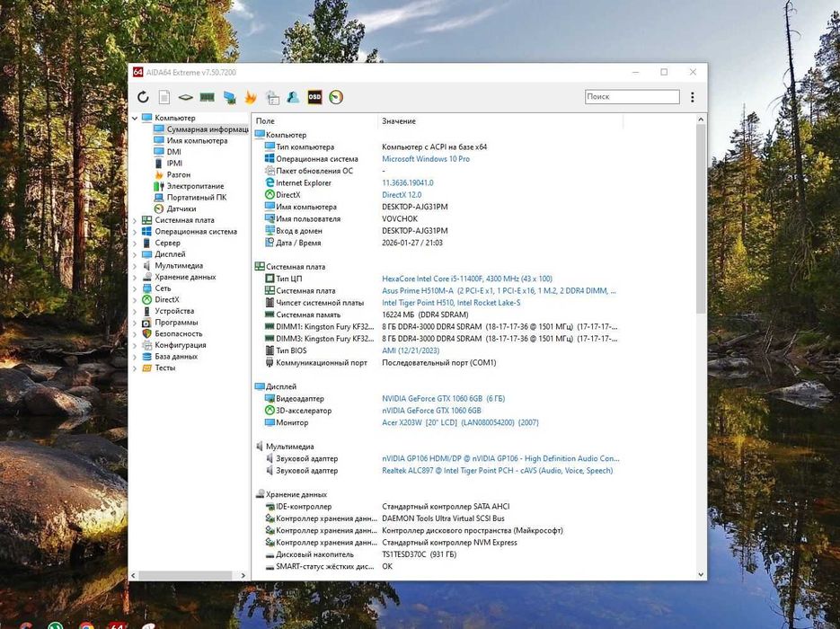Open the HexaCore Intel Core i5-11400F link

click(x=466, y=279)
